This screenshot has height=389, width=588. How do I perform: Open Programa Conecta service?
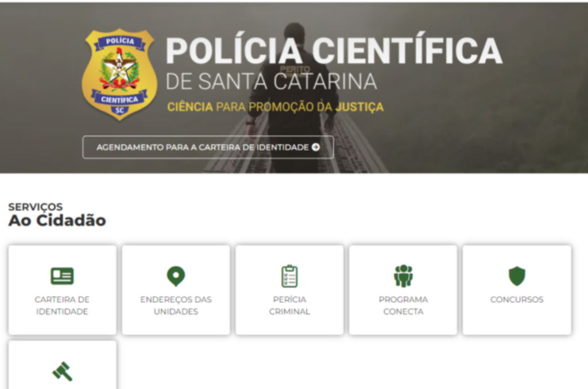coord(403,290)
